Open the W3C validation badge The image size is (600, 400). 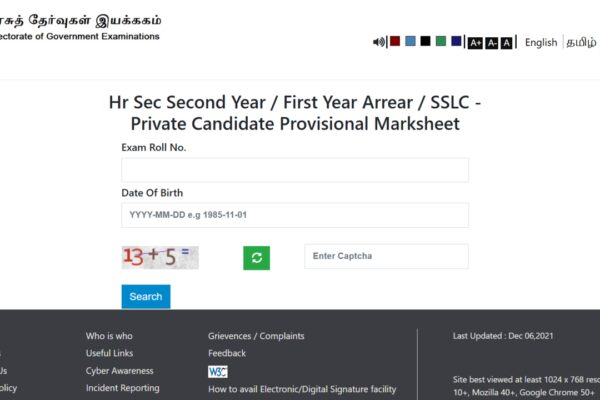coord(218,371)
